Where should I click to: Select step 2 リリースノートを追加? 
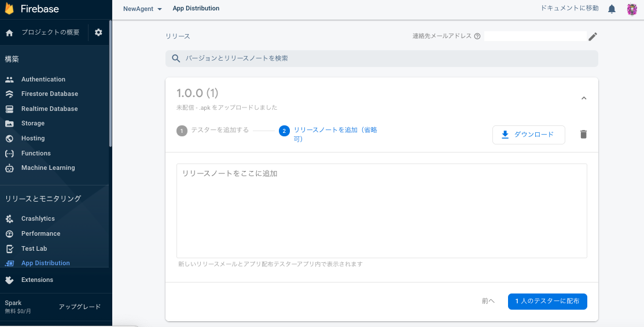click(328, 135)
